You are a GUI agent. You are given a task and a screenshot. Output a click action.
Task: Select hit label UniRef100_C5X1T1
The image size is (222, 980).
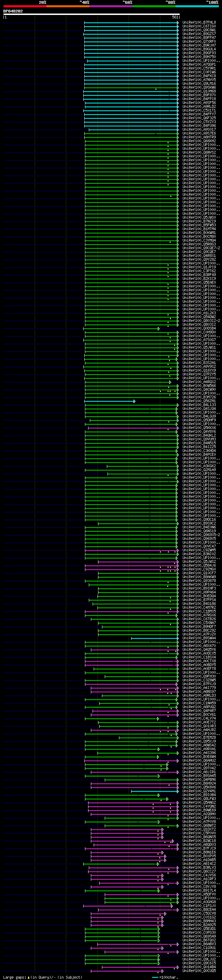(199, 110)
